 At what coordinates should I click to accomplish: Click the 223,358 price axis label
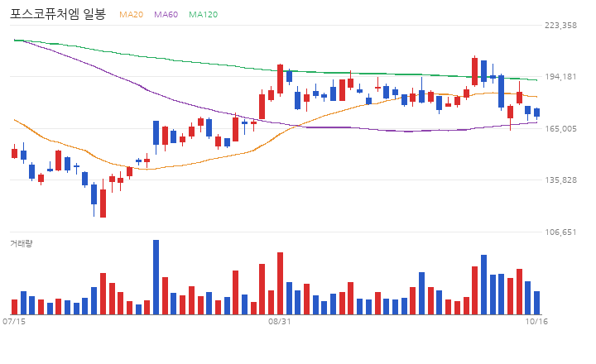click(x=560, y=26)
